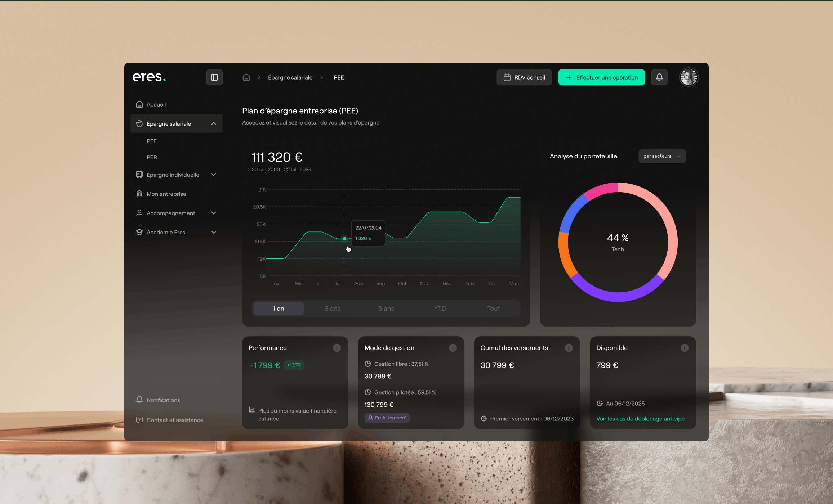Go to PER in the sidebar

(x=152, y=157)
